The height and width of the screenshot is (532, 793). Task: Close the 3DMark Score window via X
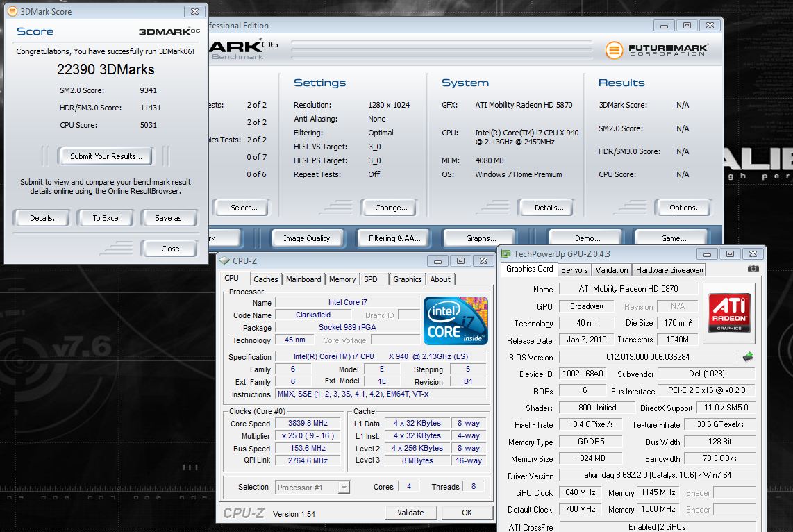[x=194, y=11]
